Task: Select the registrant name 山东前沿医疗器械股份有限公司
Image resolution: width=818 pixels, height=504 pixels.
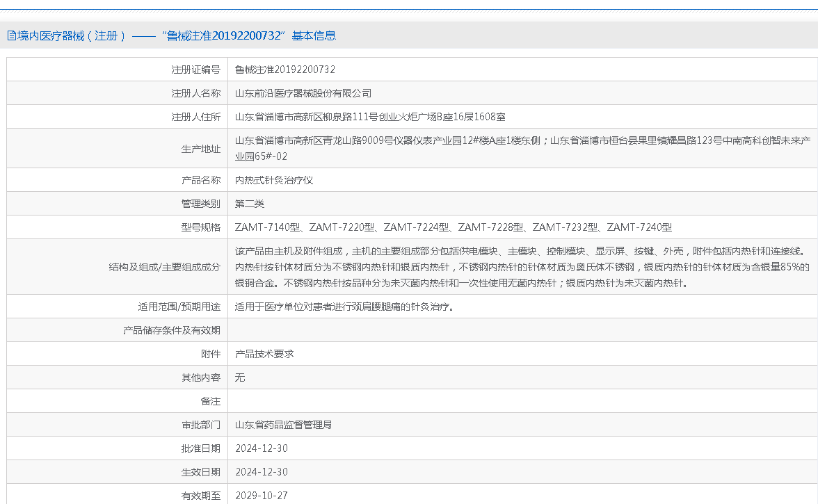Action: (x=303, y=93)
